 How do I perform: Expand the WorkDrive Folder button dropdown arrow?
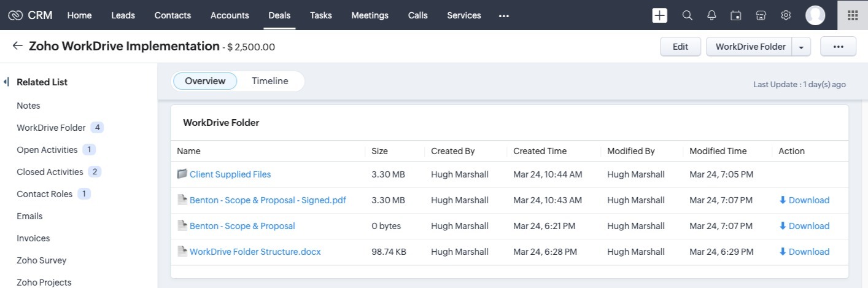point(801,47)
